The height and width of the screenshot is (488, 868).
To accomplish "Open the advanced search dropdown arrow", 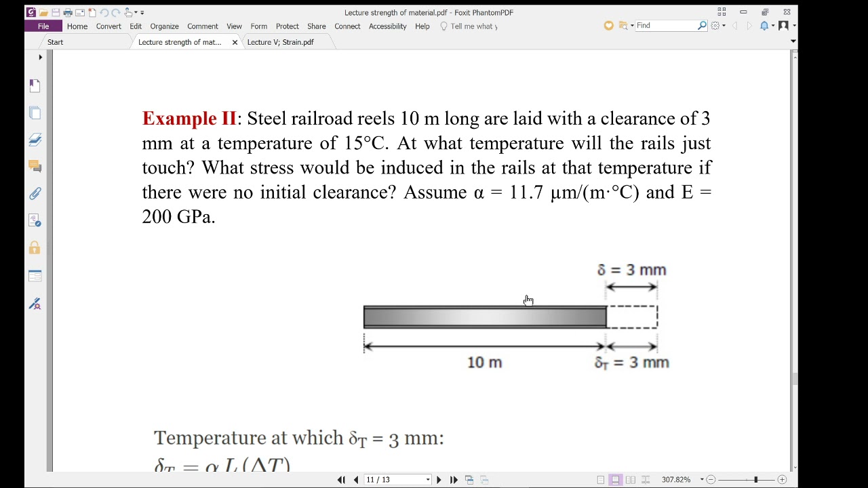I will pos(631,26).
